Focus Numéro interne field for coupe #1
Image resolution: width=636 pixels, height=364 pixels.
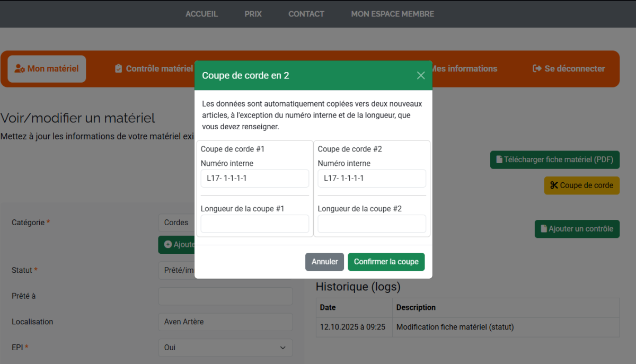[x=254, y=179]
